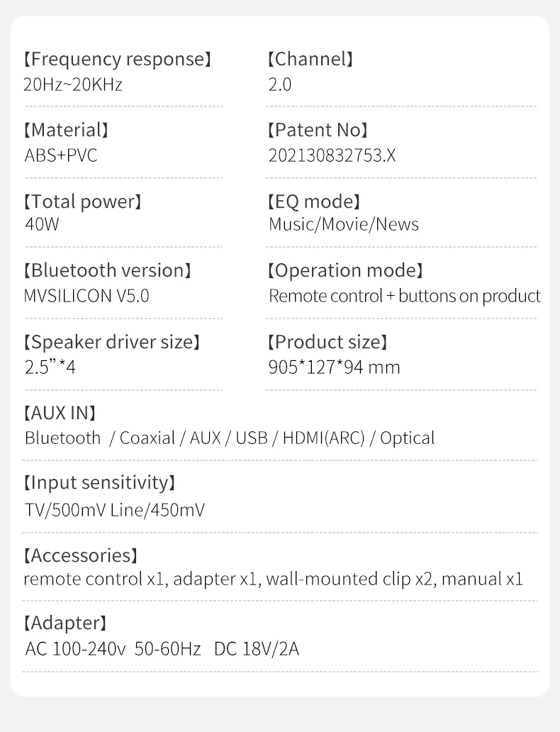560x732 pixels.
Task: Select the DC 18V/2A adapter text
Action: [x=256, y=648]
